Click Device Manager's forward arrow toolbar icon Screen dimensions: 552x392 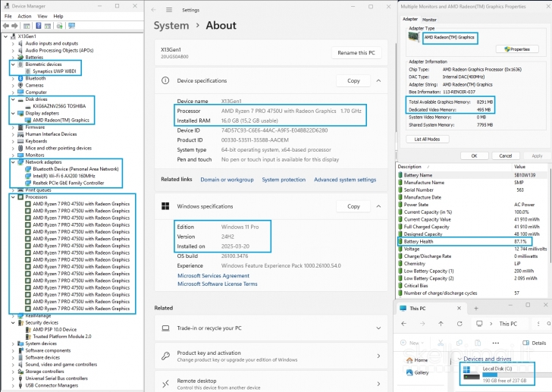[14, 26]
